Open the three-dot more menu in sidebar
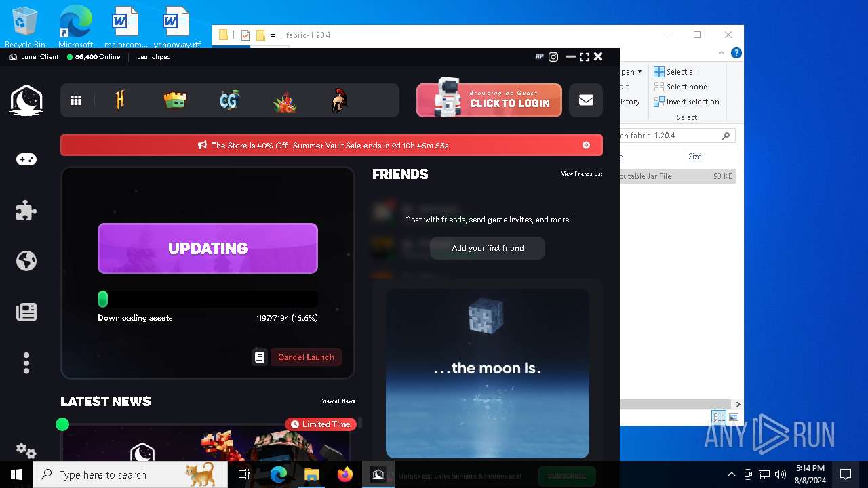 pos(26,363)
